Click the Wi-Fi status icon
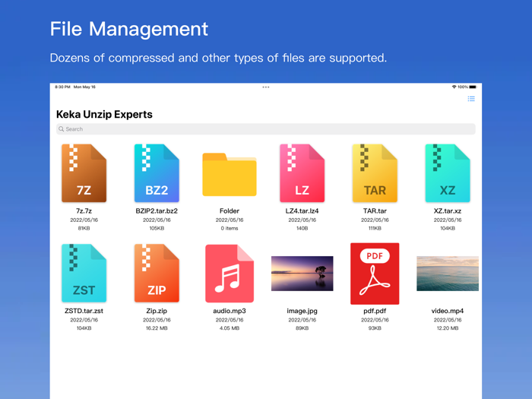Viewport: 532px width, 399px height. (454, 87)
